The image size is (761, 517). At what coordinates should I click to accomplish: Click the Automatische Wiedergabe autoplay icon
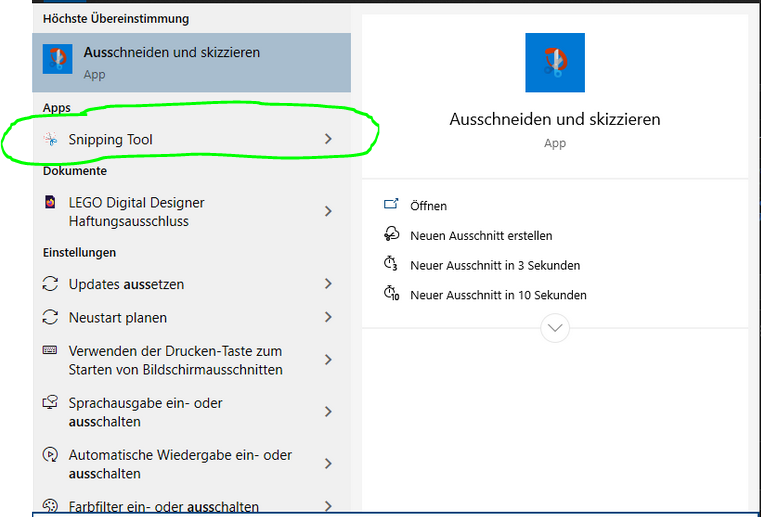[50, 454]
